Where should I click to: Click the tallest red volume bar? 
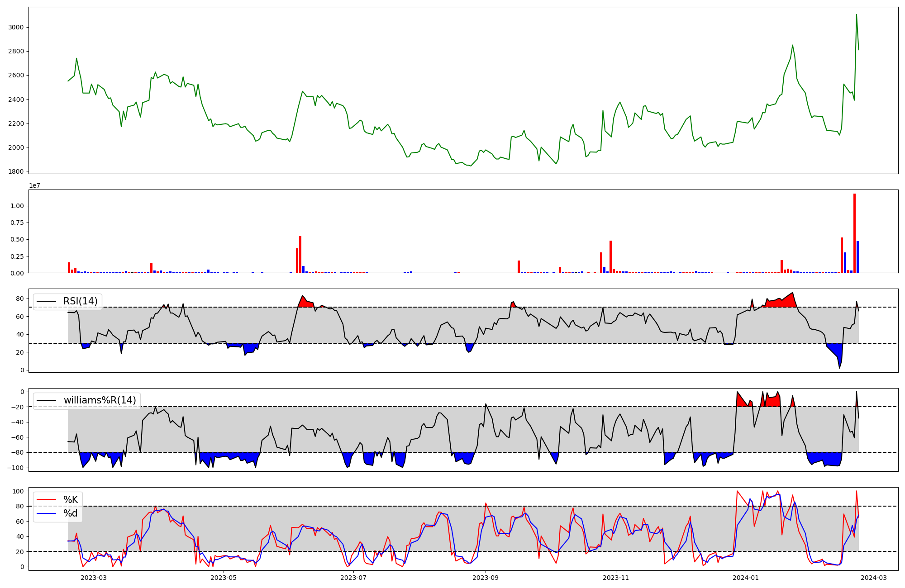(854, 233)
